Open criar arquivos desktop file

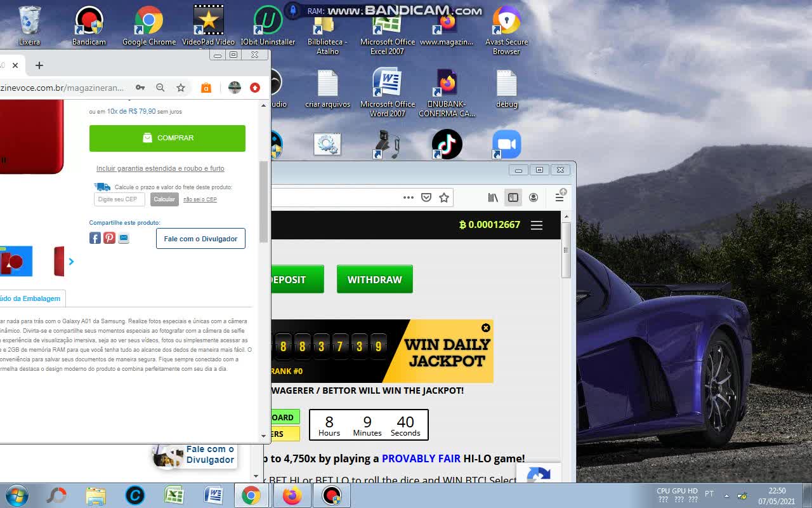click(327, 89)
